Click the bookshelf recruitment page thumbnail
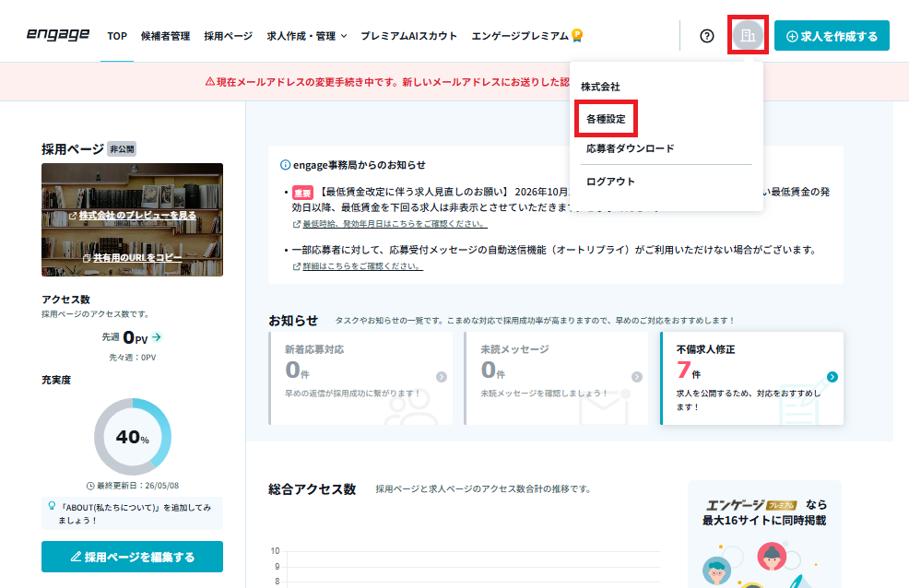The height and width of the screenshot is (588, 909). (132, 219)
